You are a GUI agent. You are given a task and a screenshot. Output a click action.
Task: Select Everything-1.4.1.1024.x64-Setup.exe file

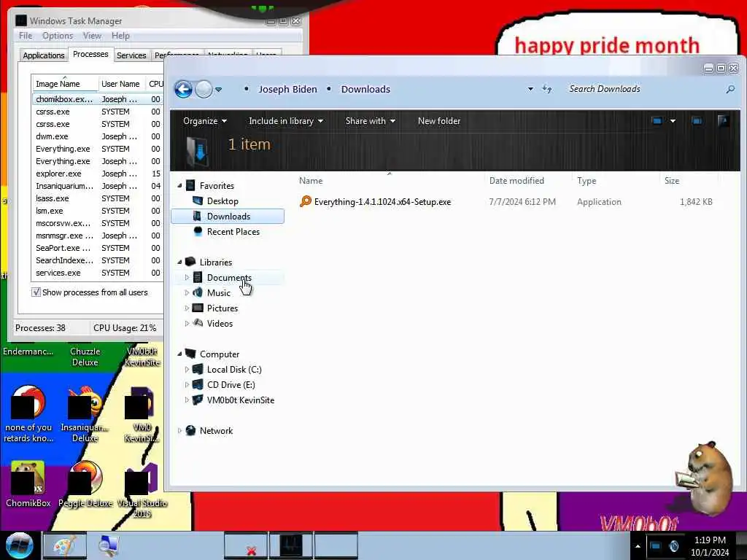pos(382,202)
